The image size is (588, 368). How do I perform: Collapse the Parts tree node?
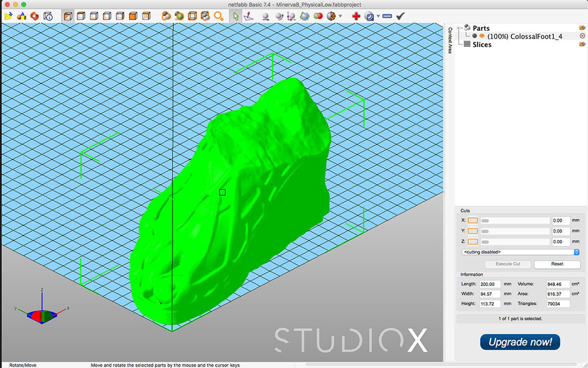point(458,28)
